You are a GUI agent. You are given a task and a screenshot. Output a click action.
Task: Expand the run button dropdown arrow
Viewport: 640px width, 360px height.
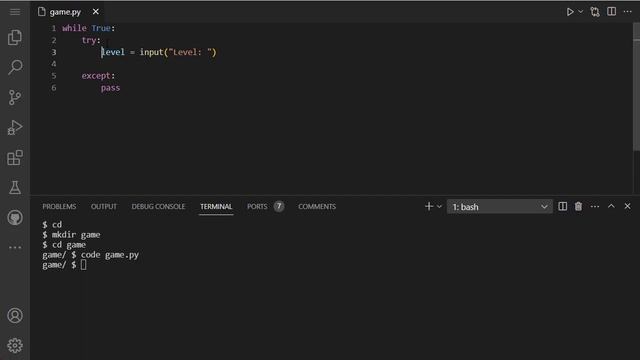[x=580, y=12]
